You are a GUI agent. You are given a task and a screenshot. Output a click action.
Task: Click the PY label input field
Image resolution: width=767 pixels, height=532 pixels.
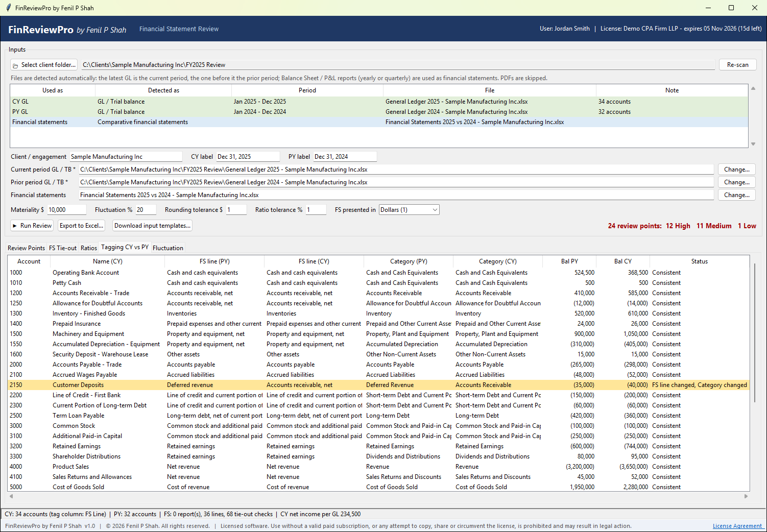point(345,157)
